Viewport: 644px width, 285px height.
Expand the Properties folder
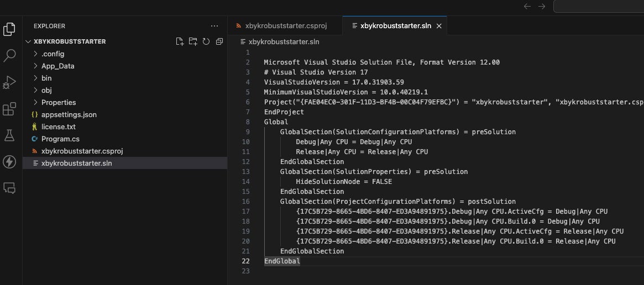58,102
